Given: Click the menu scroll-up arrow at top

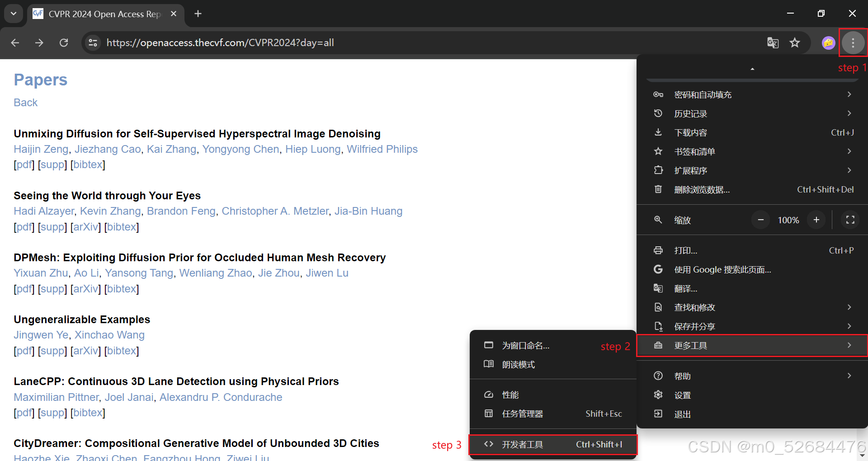Looking at the screenshot, I should pyautogui.click(x=752, y=69).
